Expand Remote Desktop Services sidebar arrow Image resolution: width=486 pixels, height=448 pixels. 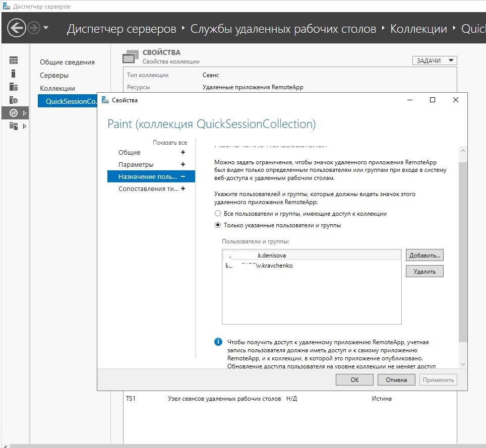(25, 113)
